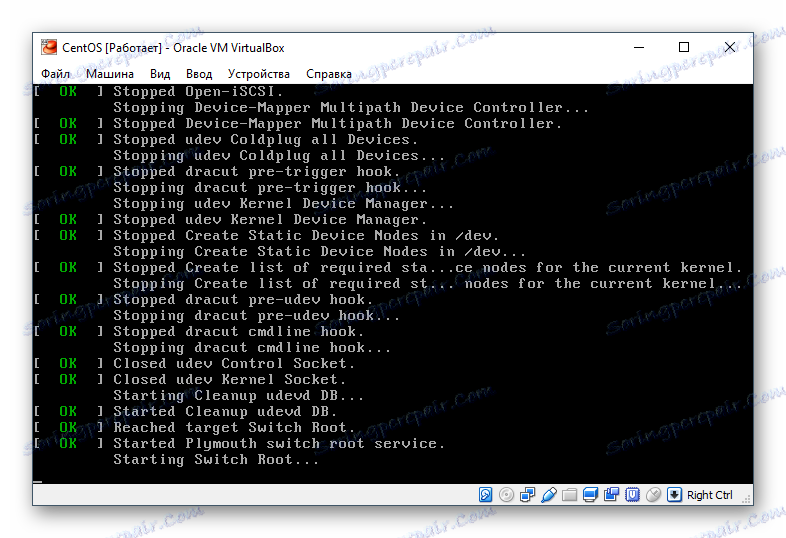
Task: Click the 'Stopped Open-iSCSI.' console line
Action: [198, 91]
